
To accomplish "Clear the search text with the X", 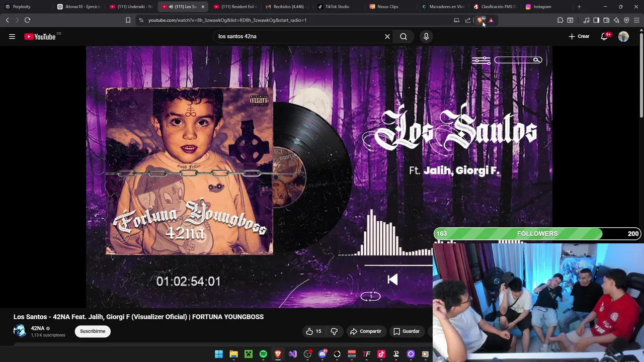I will (x=387, y=37).
